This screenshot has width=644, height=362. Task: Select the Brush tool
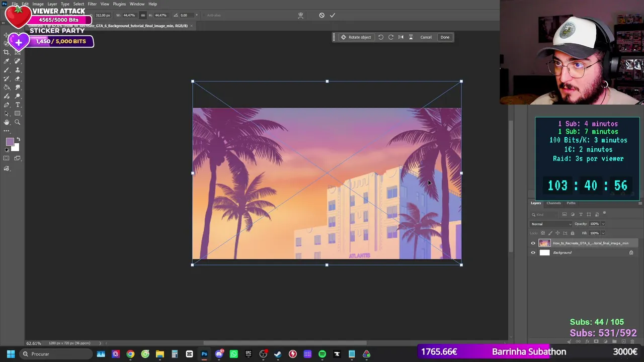click(x=7, y=70)
